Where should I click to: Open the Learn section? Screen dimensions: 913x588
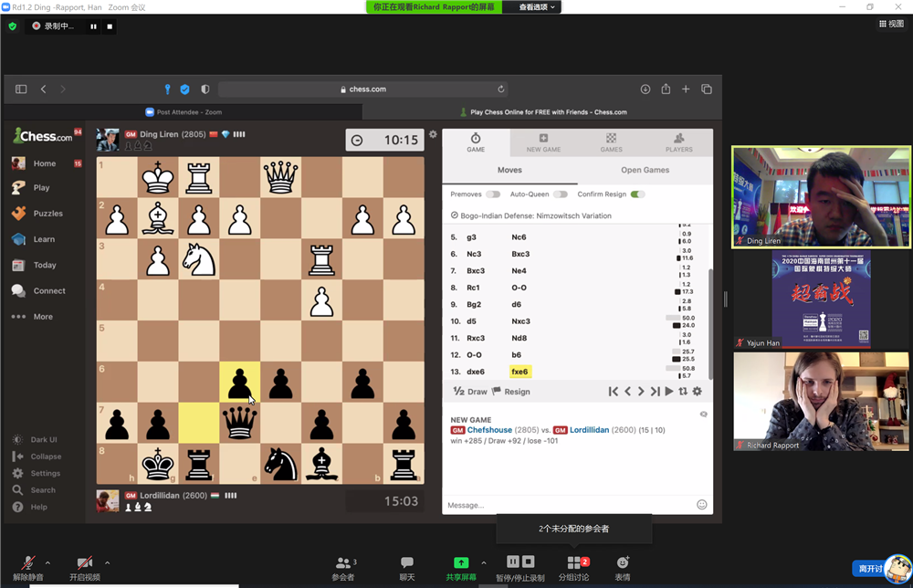[x=44, y=239]
